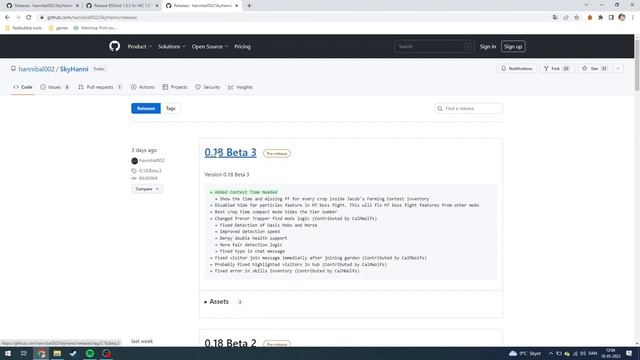Viewport: 640px width, 360px height.
Task: Close the BSMod release browser tab
Action: coord(157,6)
